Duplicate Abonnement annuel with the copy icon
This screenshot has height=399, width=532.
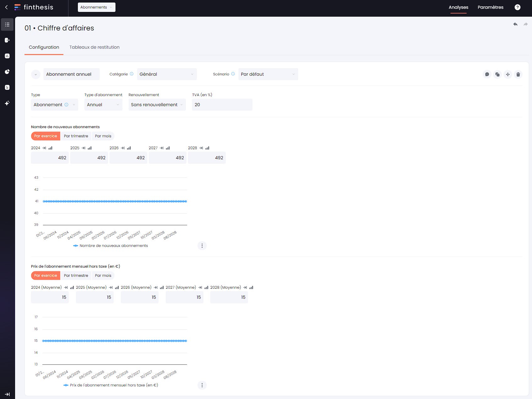tap(497, 74)
